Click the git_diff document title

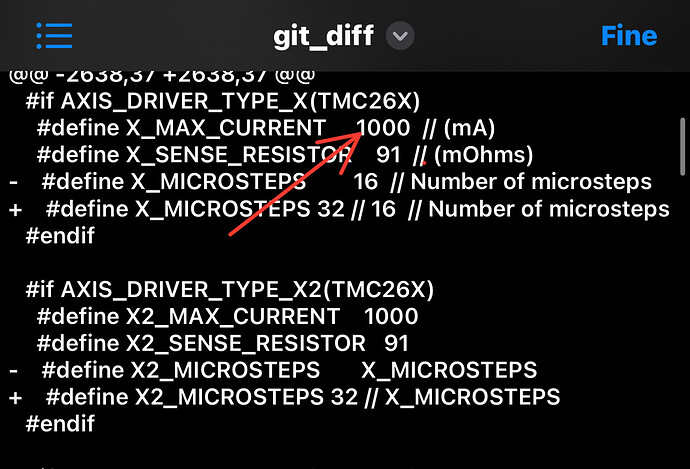323,36
